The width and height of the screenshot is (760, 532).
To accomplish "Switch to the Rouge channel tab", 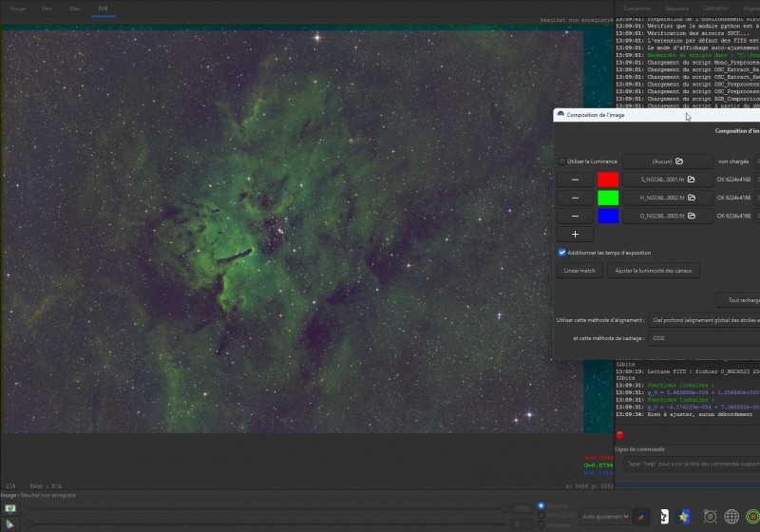I will (x=17, y=9).
